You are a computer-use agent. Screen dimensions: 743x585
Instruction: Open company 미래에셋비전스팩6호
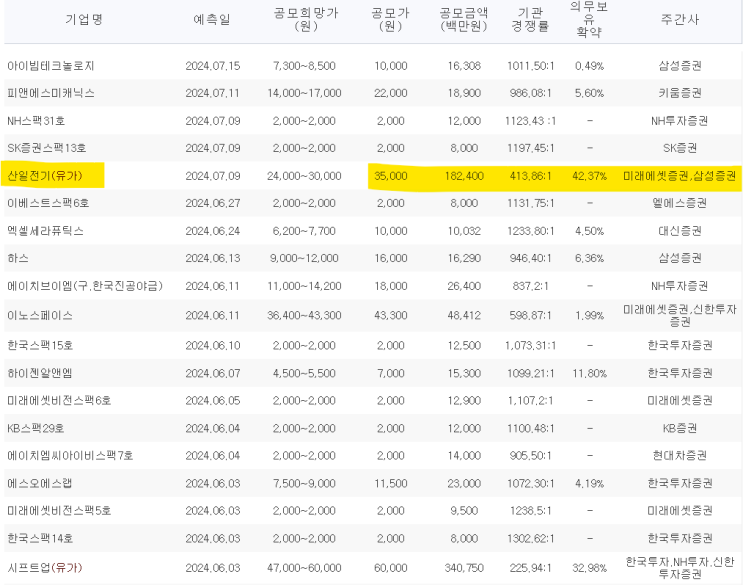tap(59, 400)
